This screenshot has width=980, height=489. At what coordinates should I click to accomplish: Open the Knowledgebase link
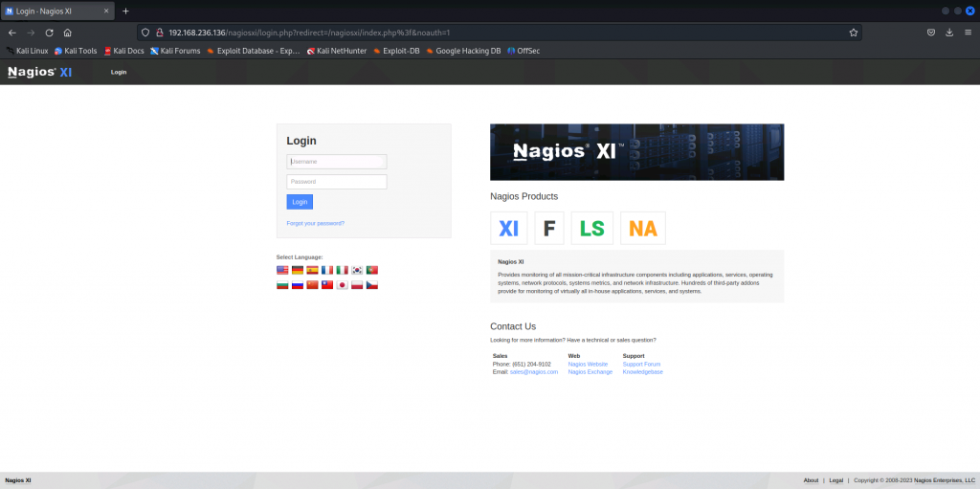coord(642,372)
